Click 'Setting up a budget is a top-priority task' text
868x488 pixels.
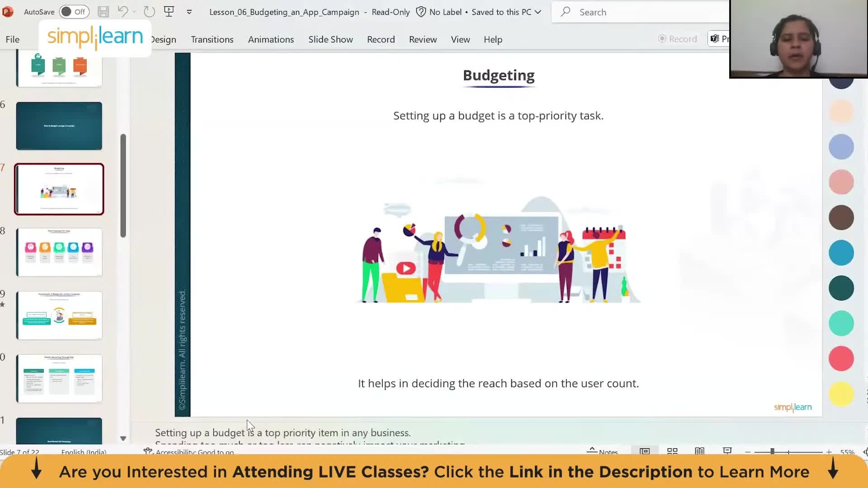[498, 116]
